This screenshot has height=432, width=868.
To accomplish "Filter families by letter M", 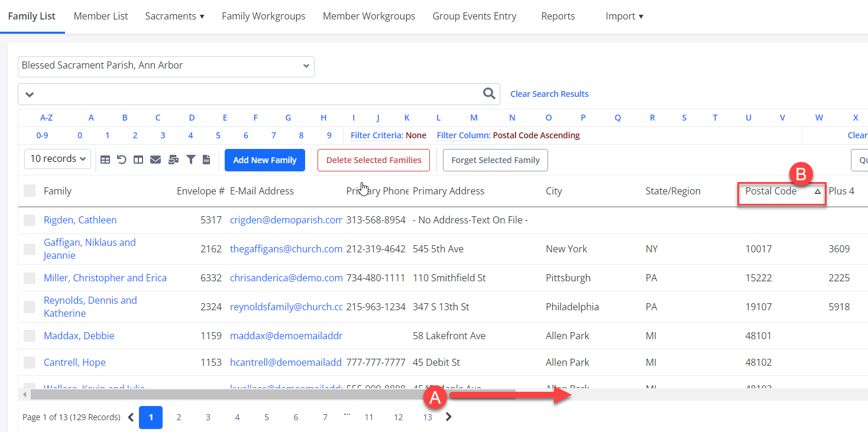I will (474, 118).
